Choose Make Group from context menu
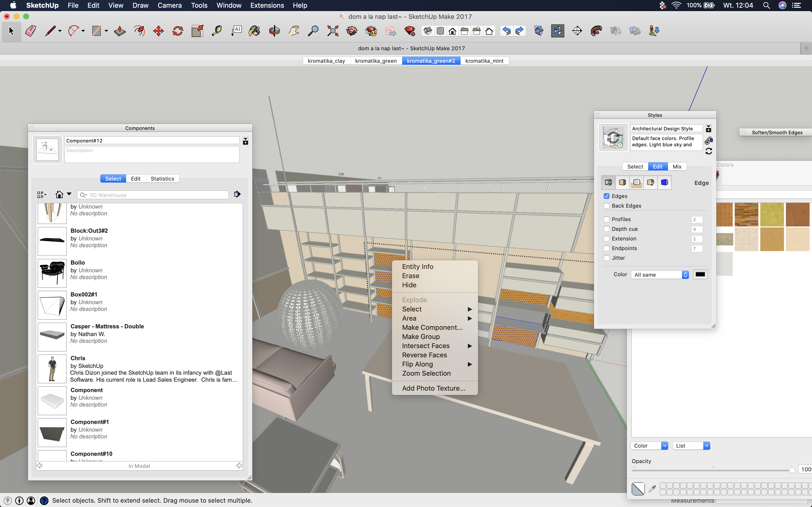 tap(421, 336)
